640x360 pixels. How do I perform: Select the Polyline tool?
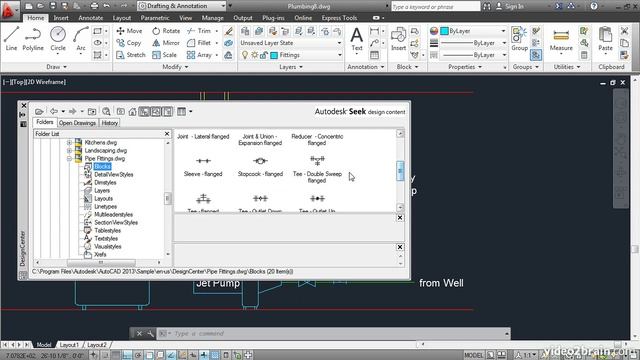click(33, 39)
